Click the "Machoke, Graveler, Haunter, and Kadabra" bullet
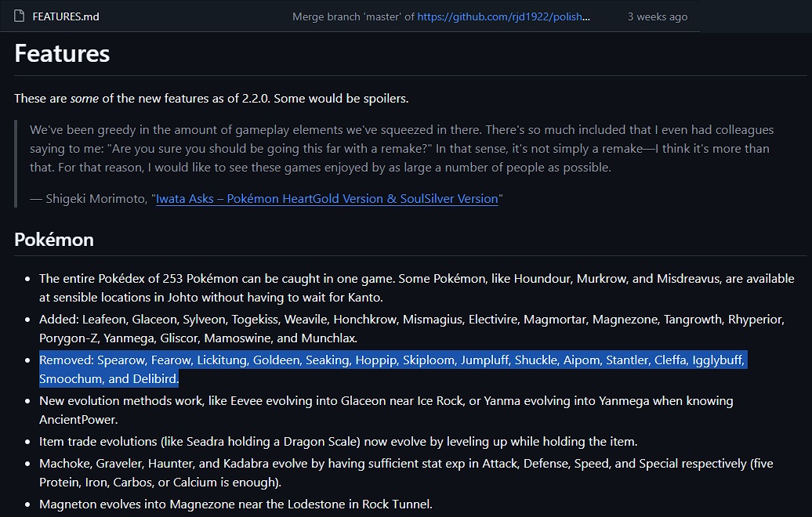Screen dimensions: 812x517 (x=406, y=472)
